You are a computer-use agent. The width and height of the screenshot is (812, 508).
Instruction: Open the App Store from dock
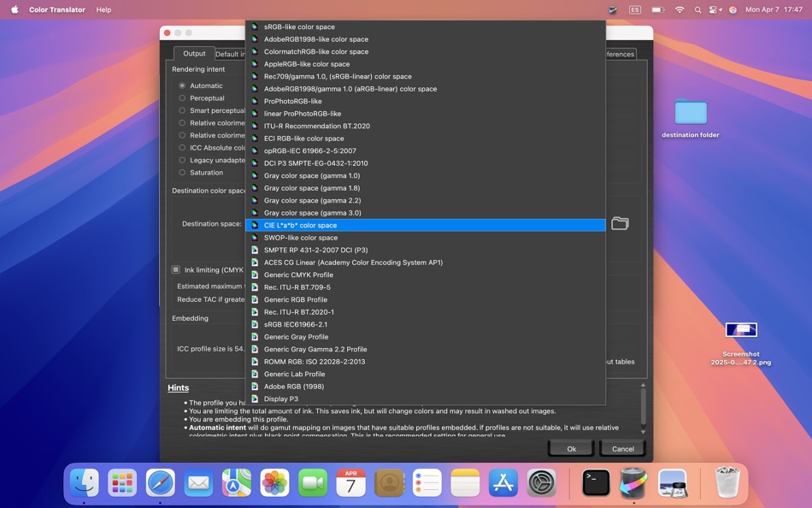pos(503,483)
